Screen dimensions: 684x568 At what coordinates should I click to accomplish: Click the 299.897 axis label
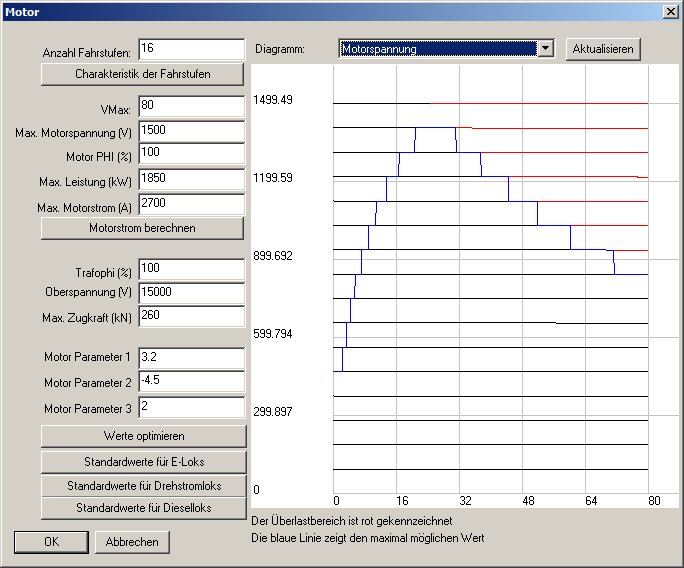[273, 411]
